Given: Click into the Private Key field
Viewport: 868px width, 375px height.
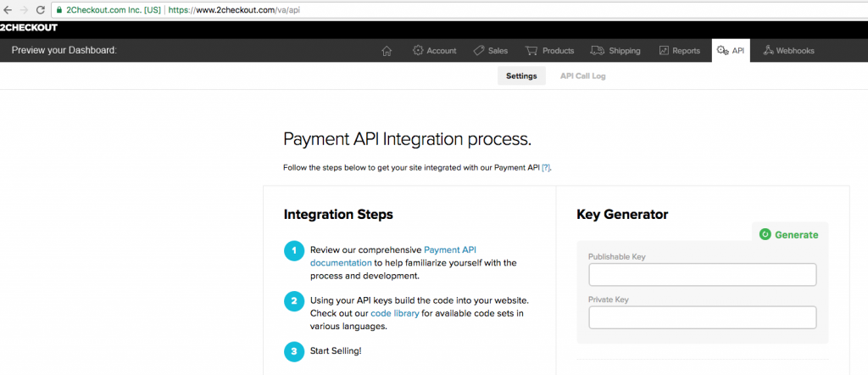Looking at the screenshot, I should point(702,317).
